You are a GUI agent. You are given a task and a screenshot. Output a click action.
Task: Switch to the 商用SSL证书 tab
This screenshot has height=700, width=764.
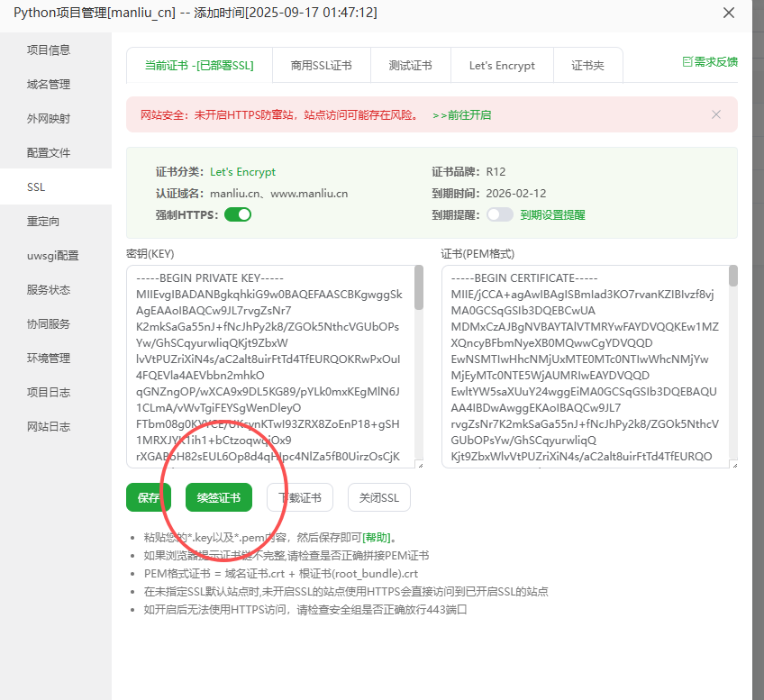(321, 65)
